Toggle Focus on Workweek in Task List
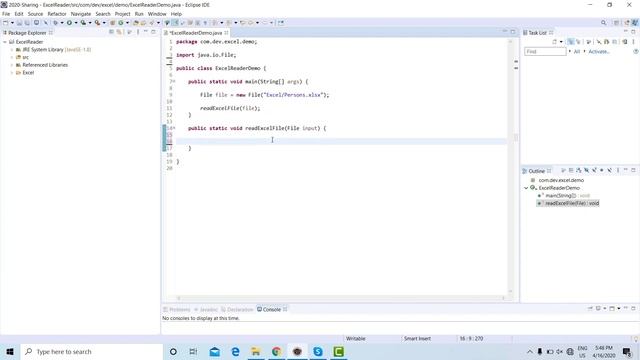 [x=589, y=42]
